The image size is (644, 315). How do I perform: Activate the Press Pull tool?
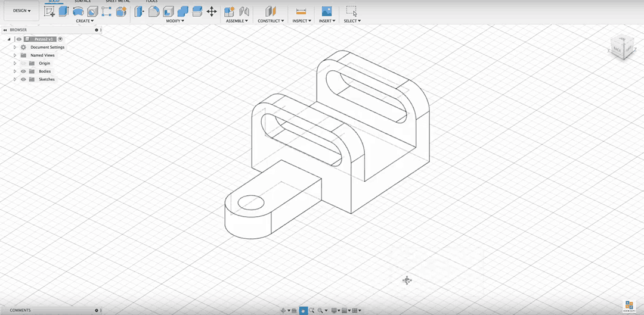(139, 11)
